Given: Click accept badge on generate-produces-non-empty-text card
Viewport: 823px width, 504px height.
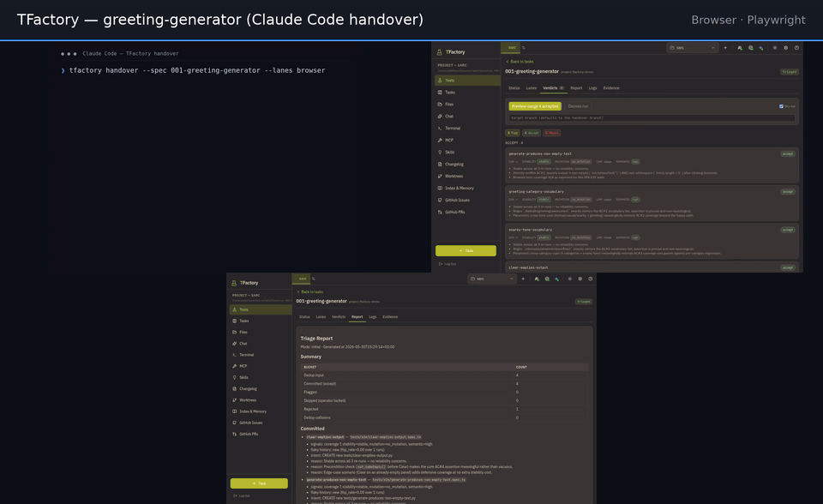Looking at the screenshot, I should tap(788, 153).
